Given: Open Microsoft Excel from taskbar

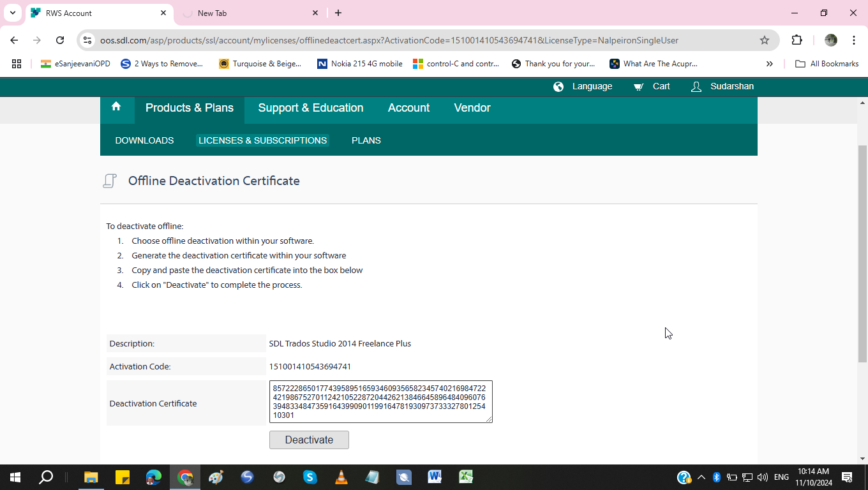Looking at the screenshot, I should (466, 477).
